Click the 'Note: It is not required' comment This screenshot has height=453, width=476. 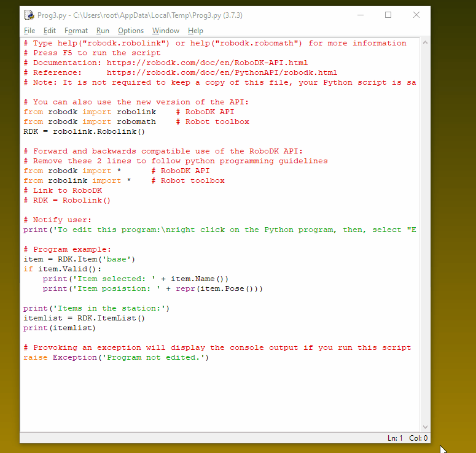click(219, 82)
